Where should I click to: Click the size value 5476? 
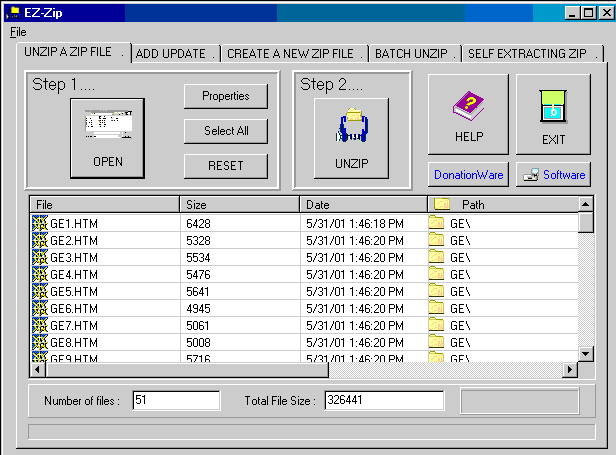click(x=198, y=275)
